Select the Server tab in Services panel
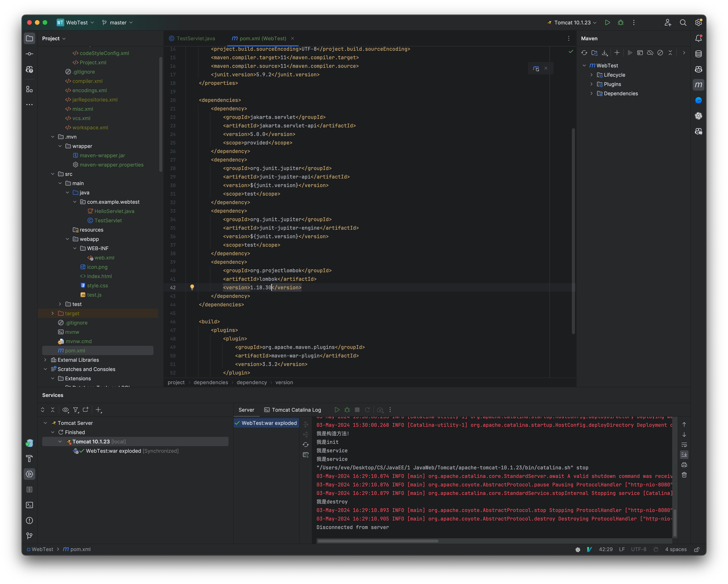Viewport: 728px width, 584px height. click(246, 409)
